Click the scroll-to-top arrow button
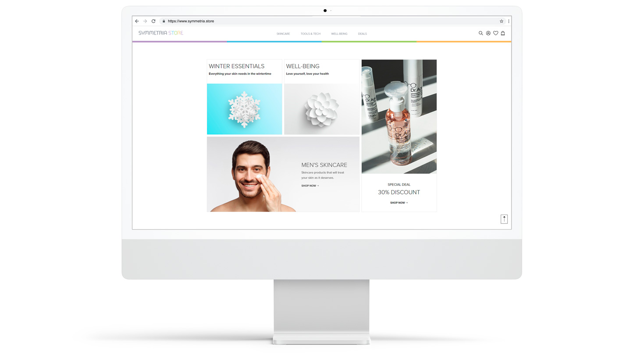644x359 pixels. (x=504, y=219)
